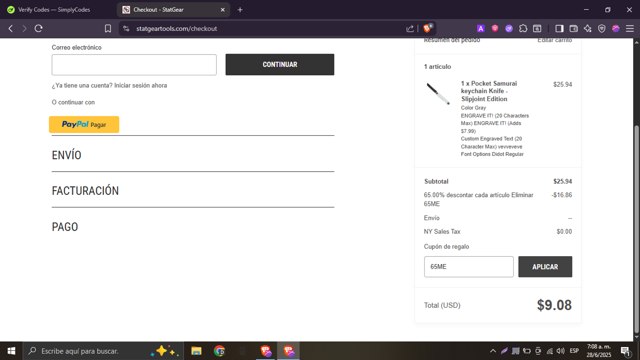The width and height of the screenshot is (640, 360).
Task: Open the first Brave taskbar icon
Action: coord(266,351)
